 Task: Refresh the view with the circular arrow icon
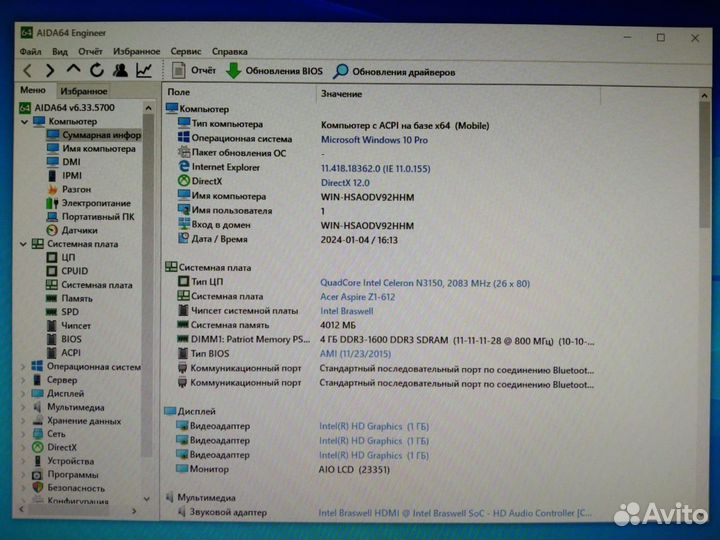point(96,70)
